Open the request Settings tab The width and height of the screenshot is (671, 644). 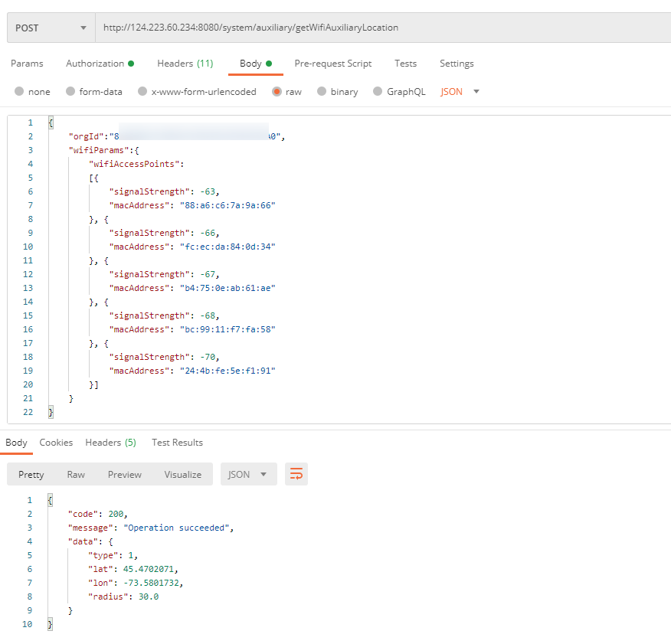tap(457, 64)
